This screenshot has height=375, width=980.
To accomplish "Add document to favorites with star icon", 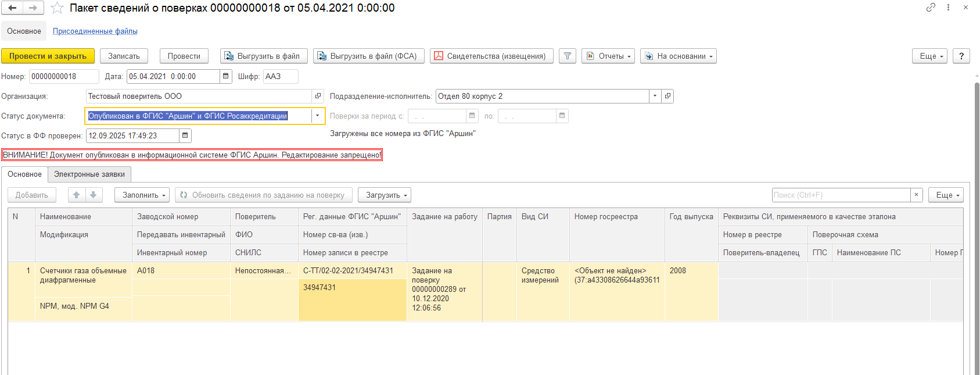I will pos(57,8).
